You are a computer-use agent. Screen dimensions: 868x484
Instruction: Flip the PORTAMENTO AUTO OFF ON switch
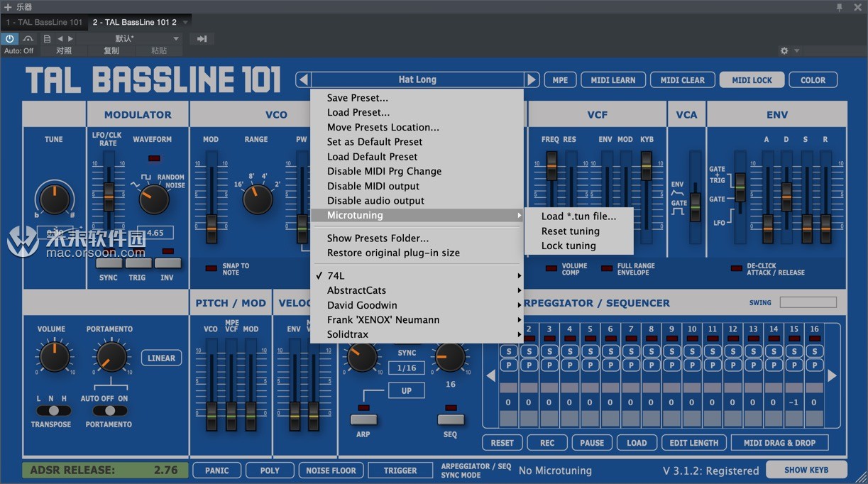tap(109, 410)
